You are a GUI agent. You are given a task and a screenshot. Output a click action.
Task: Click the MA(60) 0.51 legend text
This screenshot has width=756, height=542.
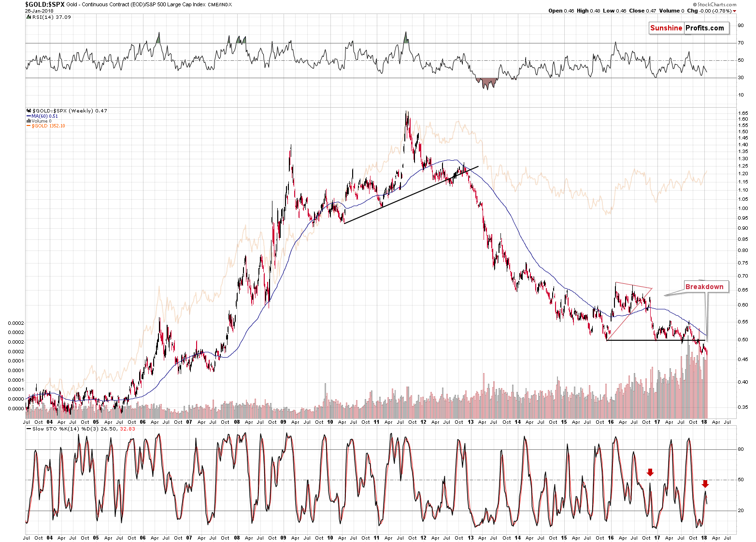point(45,116)
